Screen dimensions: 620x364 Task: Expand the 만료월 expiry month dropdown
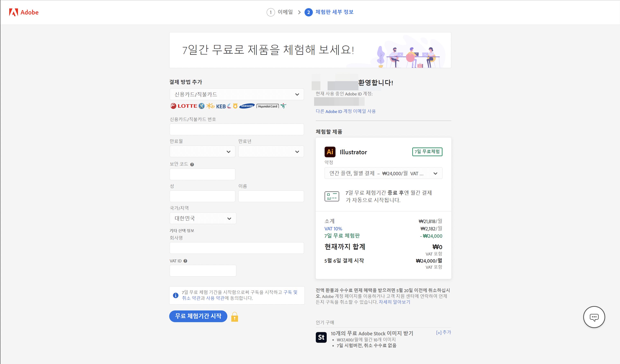coord(202,152)
